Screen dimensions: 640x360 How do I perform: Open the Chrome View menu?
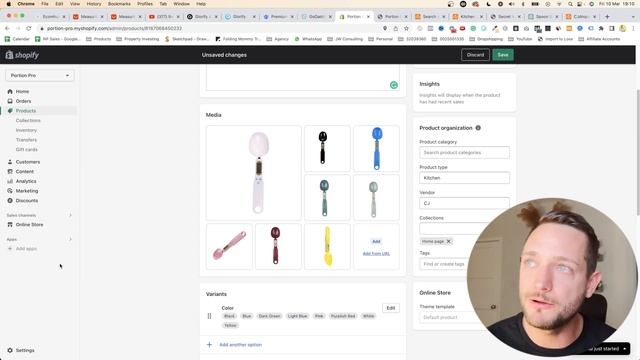click(75, 4)
